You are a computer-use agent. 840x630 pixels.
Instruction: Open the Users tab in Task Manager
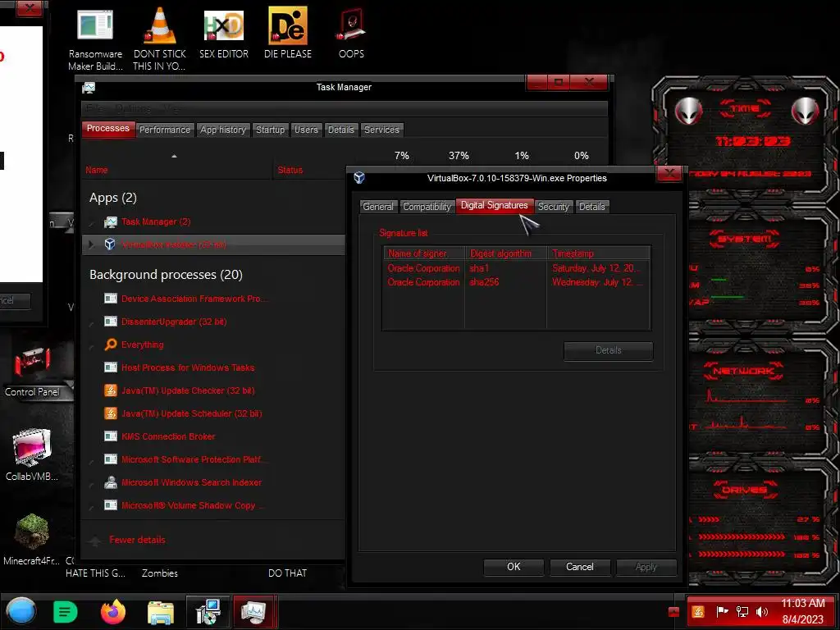point(306,130)
